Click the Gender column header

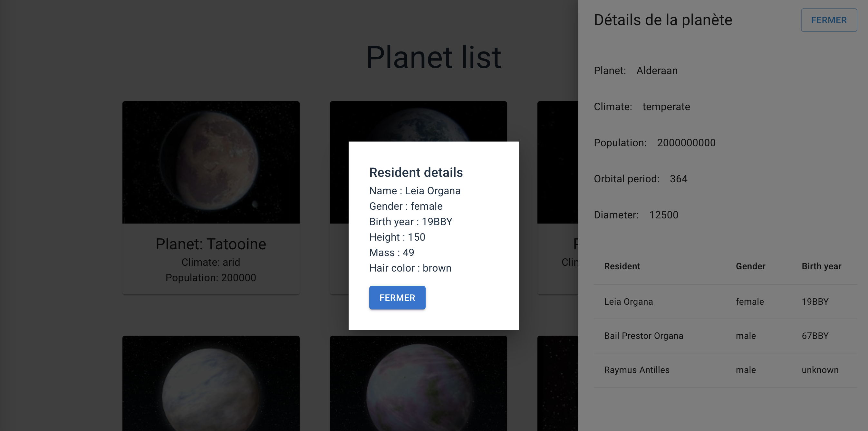click(750, 266)
